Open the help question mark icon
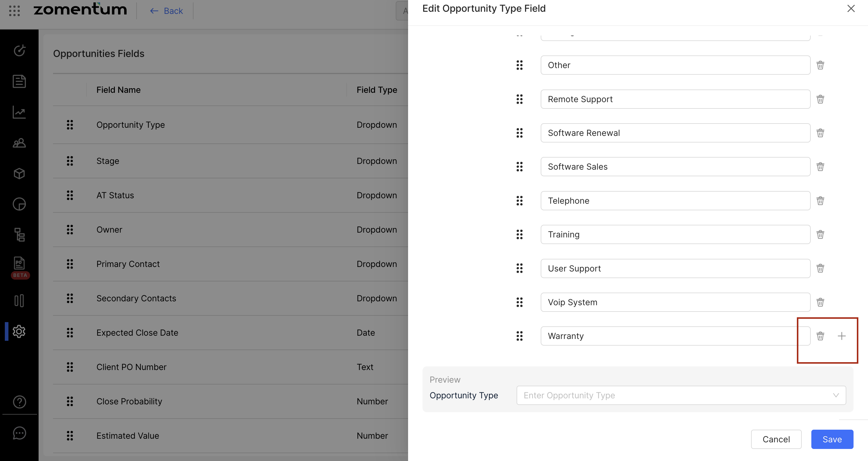 coord(19,402)
